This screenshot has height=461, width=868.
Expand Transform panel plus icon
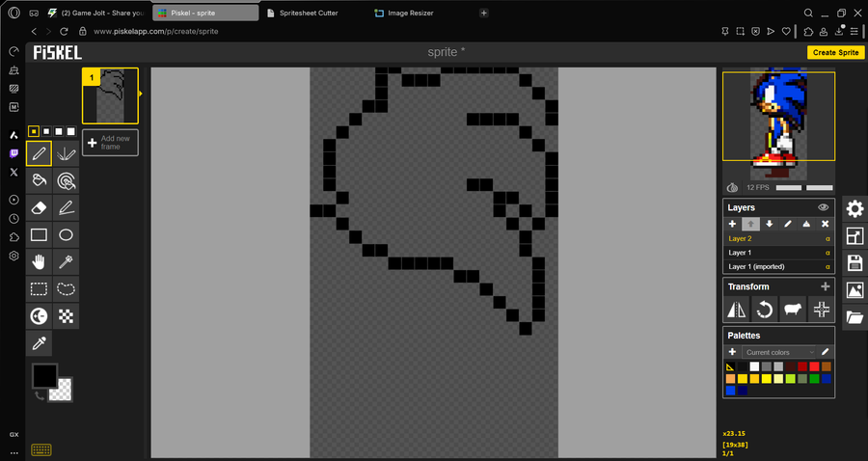pos(825,286)
